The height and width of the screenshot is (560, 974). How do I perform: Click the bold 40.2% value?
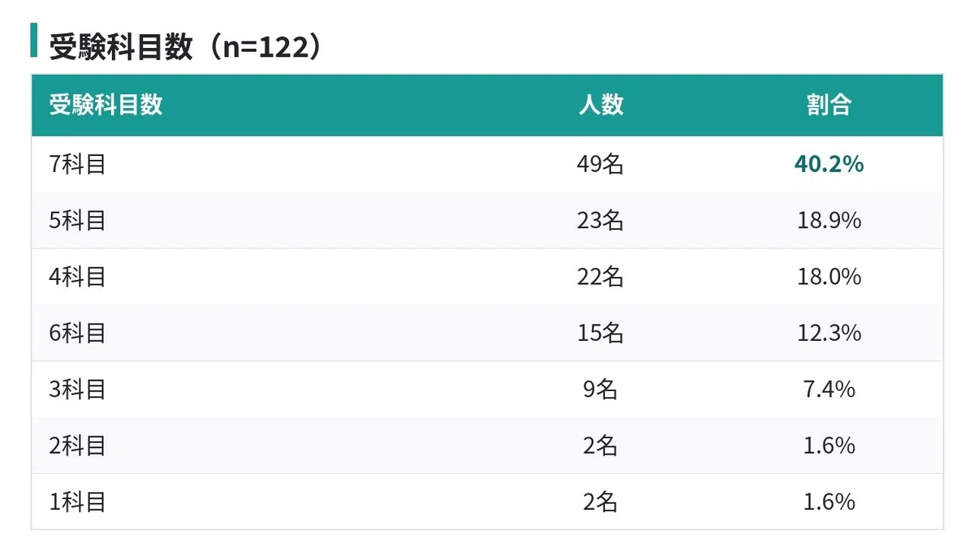[x=829, y=165]
